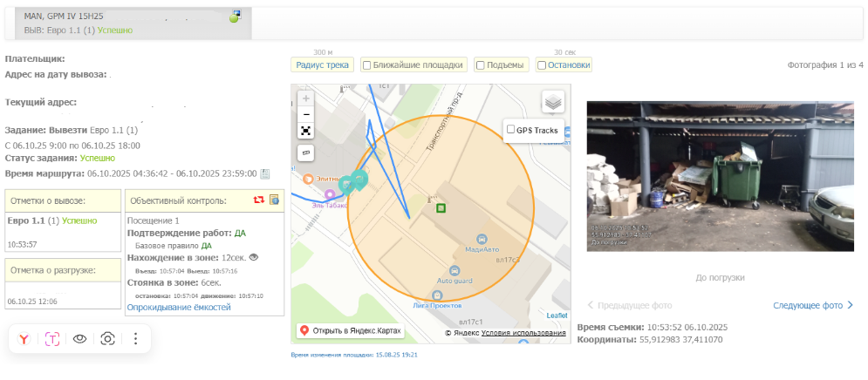Viewport: 868px width, 380px height.
Task: Click the vehicle status icon in the MAN header
Action: (x=236, y=17)
